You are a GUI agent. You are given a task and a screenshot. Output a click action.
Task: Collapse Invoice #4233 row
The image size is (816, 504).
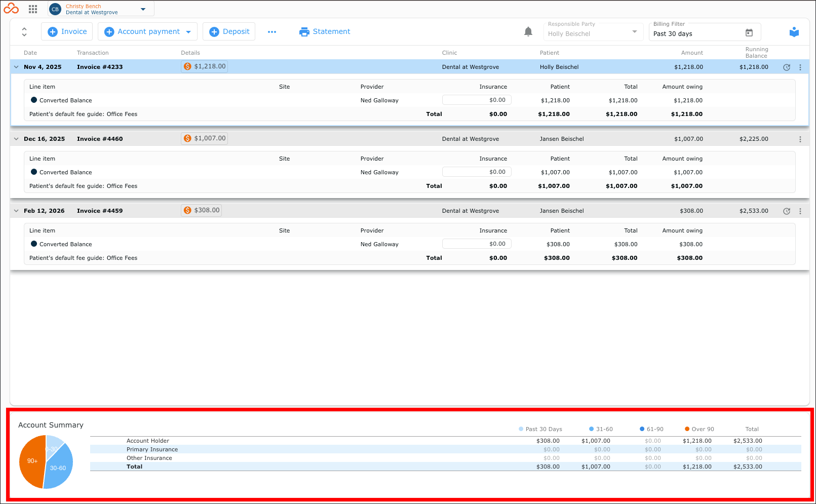[16, 67]
